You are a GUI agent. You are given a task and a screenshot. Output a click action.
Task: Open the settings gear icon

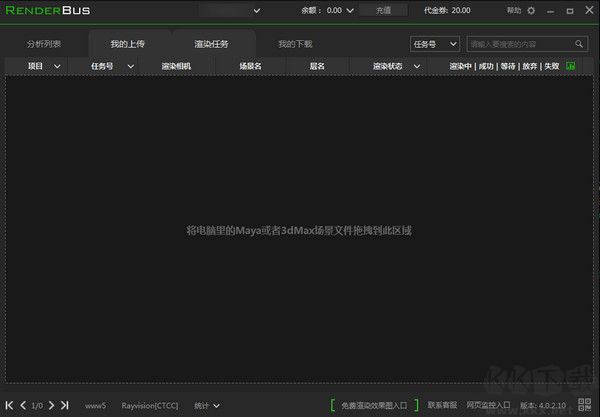pyautogui.click(x=531, y=11)
